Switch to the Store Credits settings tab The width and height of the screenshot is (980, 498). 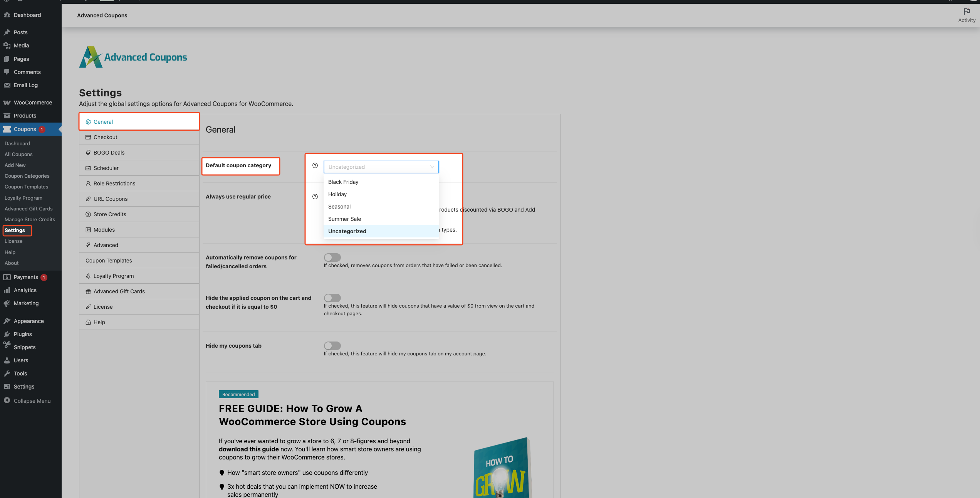pyautogui.click(x=110, y=214)
